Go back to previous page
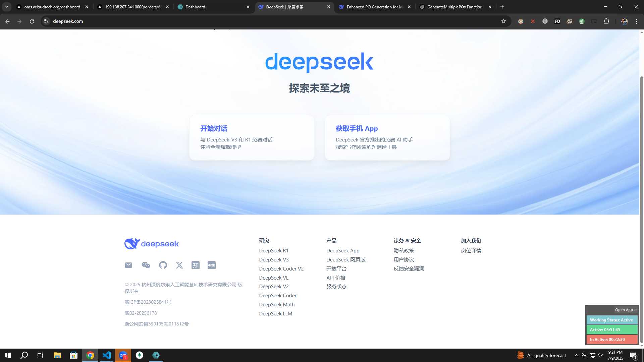The image size is (644, 362). [7, 21]
